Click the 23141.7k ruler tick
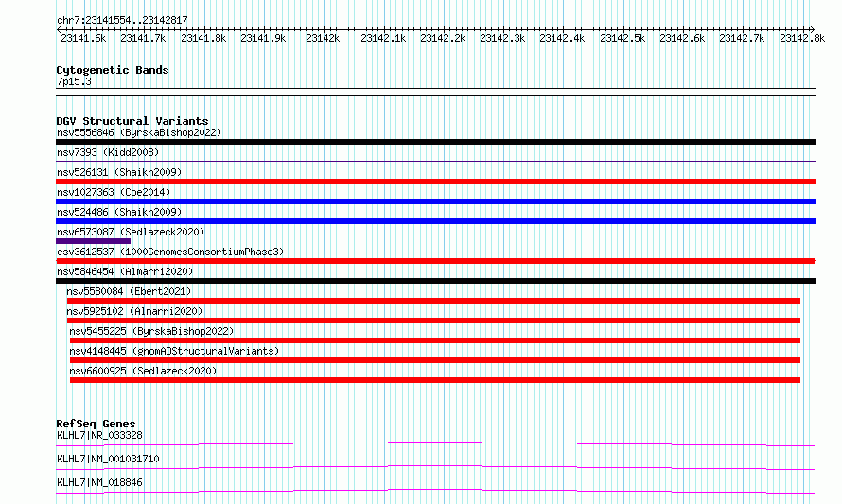 tap(143, 38)
